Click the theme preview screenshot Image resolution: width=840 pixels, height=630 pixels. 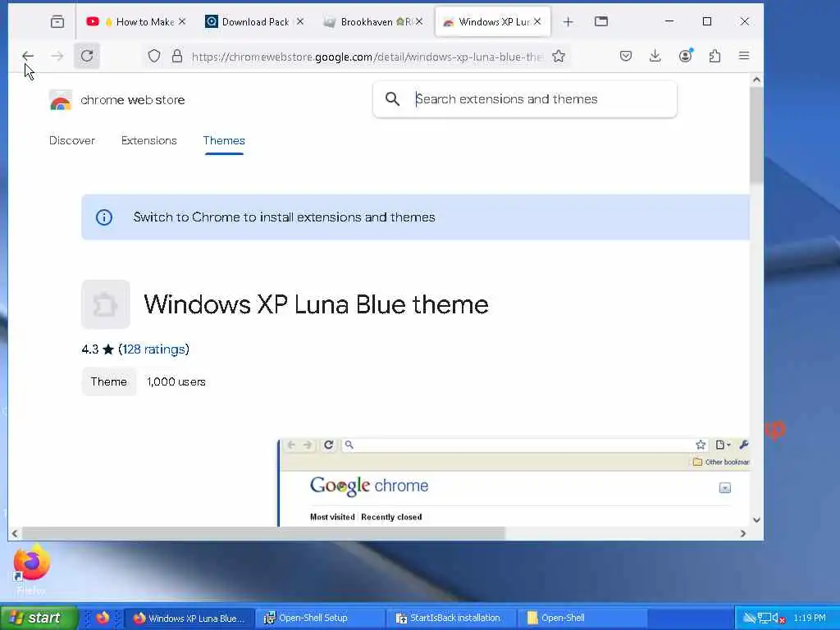tap(514, 482)
